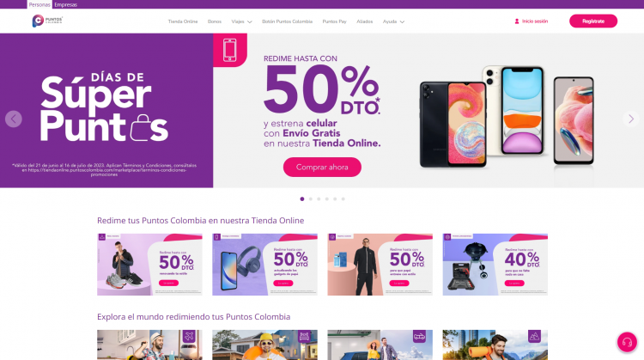Open the 40% DTO grill and tools promo card
Screen dimensions: 644x360
pyautogui.click(x=495, y=265)
